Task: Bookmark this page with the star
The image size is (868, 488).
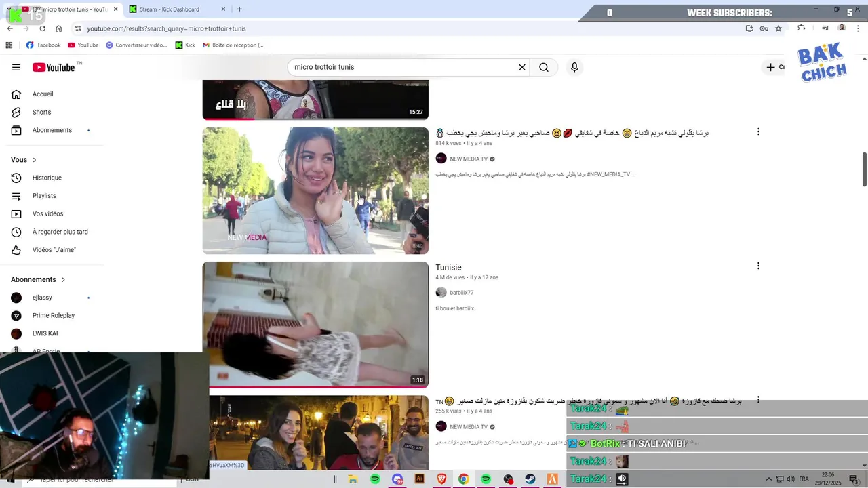Action: click(778, 28)
